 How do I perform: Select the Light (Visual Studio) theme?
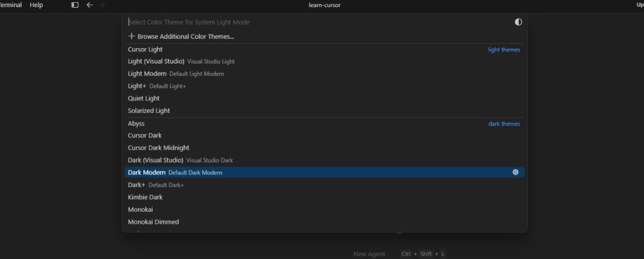tap(324, 61)
